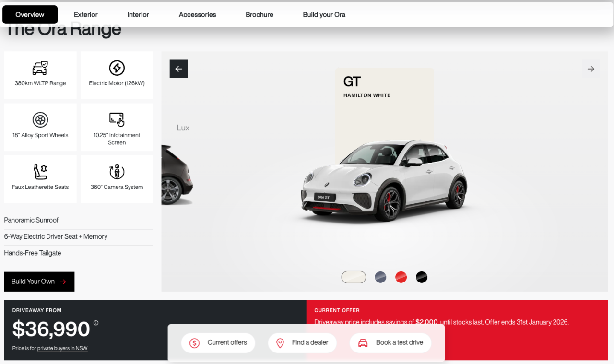
Task: Select the Hamilton White color swatch
Action: [354, 277]
